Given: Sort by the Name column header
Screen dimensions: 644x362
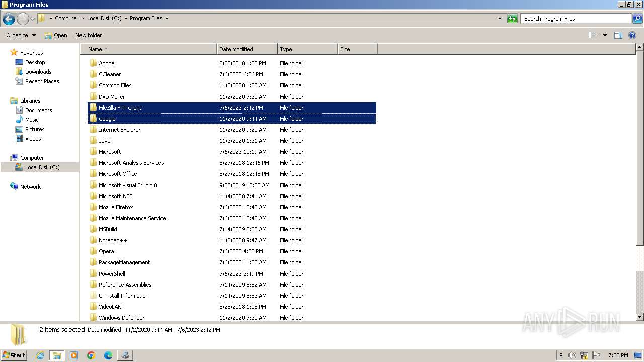Looking at the screenshot, I should [149, 49].
